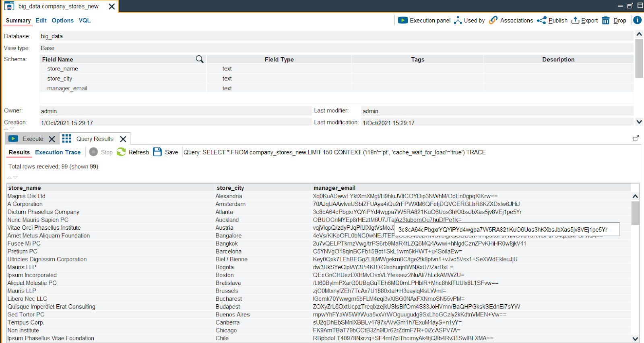Switch to the Summary tab
644x343 pixels.
[18, 21]
